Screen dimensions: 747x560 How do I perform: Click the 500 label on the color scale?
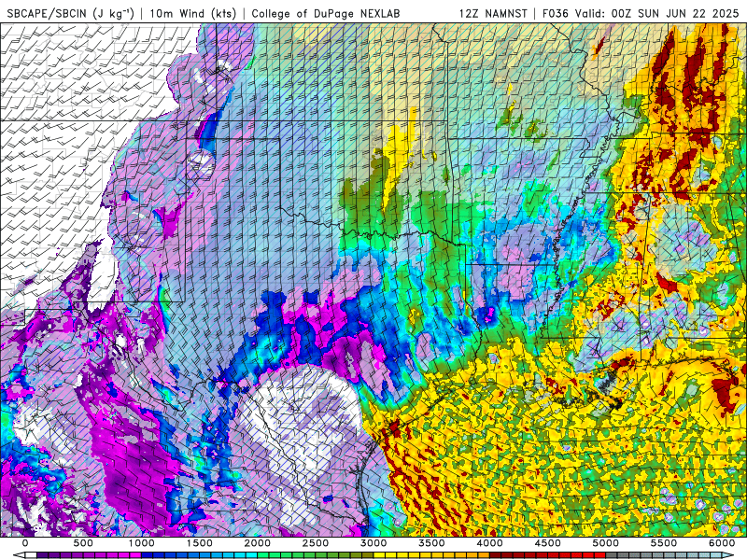tap(83, 543)
